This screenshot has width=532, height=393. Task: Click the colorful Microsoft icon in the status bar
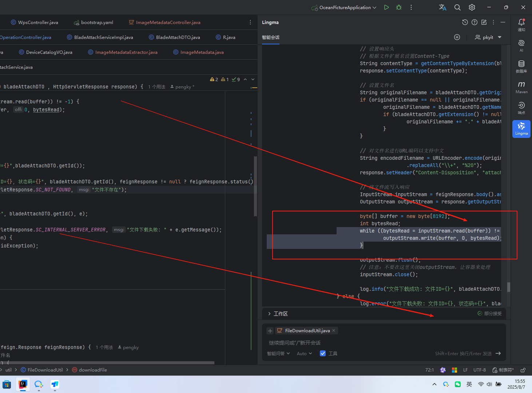click(x=454, y=370)
